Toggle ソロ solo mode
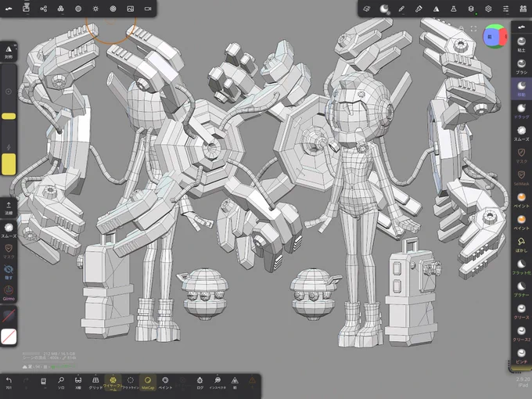 click(61, 383)
